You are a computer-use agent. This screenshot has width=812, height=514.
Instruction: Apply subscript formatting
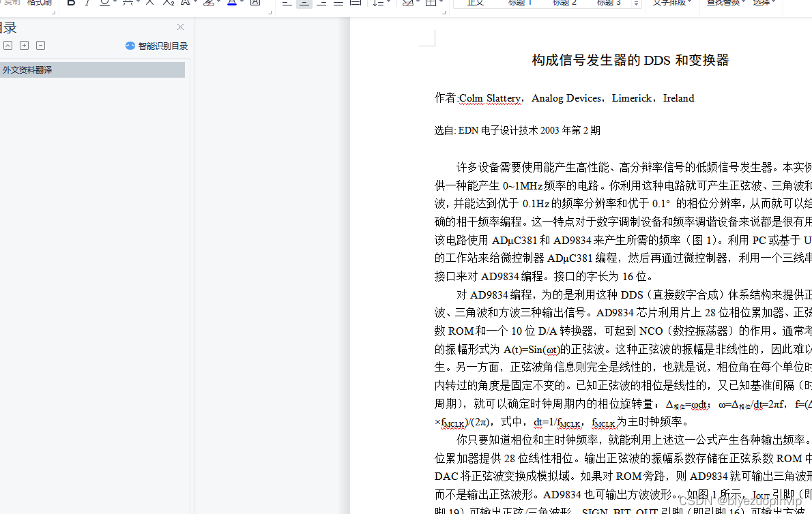168,3
